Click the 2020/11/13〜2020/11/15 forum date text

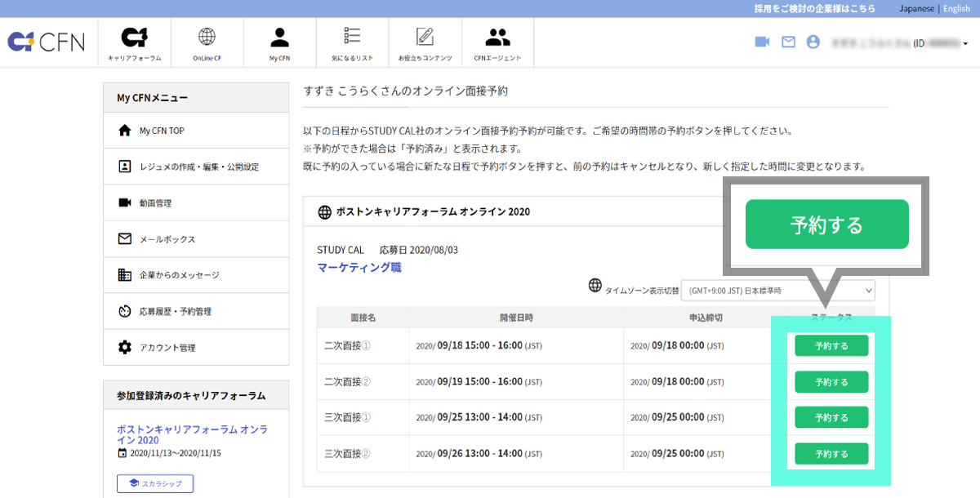tap(176, 453)
